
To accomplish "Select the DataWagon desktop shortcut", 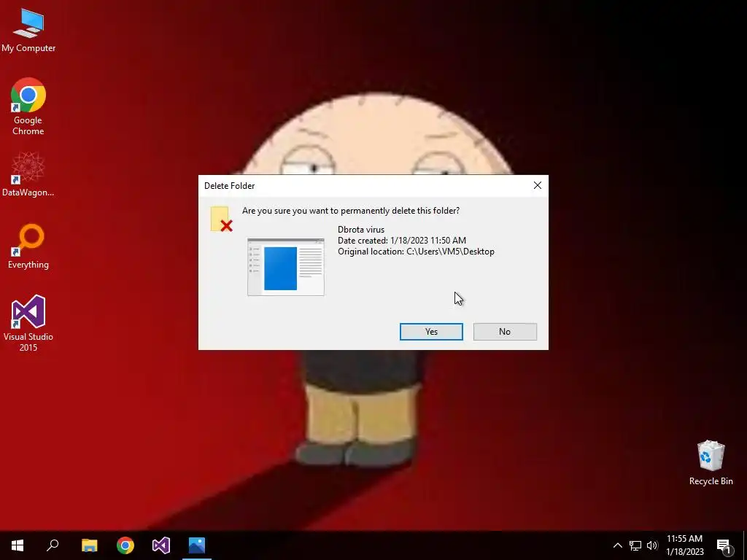I will [28, 174].
